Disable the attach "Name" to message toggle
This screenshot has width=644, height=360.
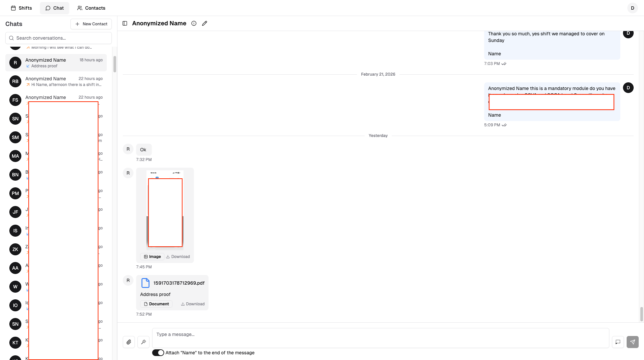coord(158,353)
